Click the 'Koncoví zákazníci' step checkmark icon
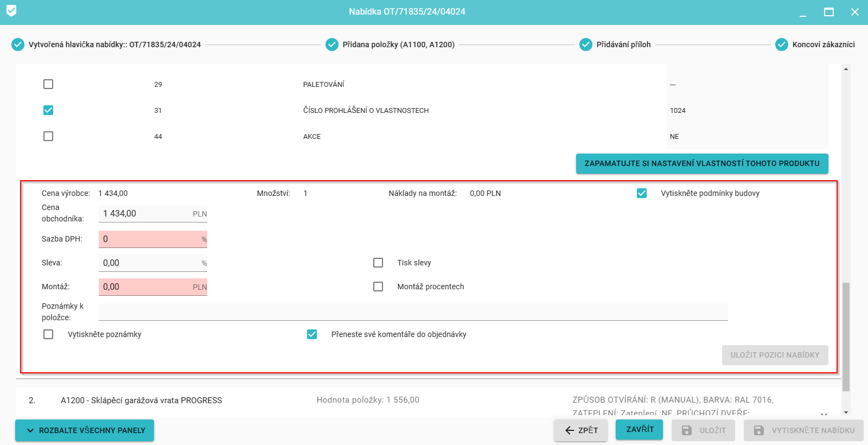Viewport: 868px width, 445px height. click(x=782, y=44)
